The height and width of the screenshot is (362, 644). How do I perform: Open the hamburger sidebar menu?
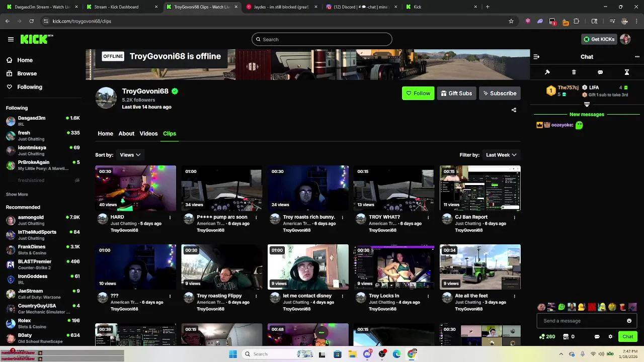click(x=11, y=39)
